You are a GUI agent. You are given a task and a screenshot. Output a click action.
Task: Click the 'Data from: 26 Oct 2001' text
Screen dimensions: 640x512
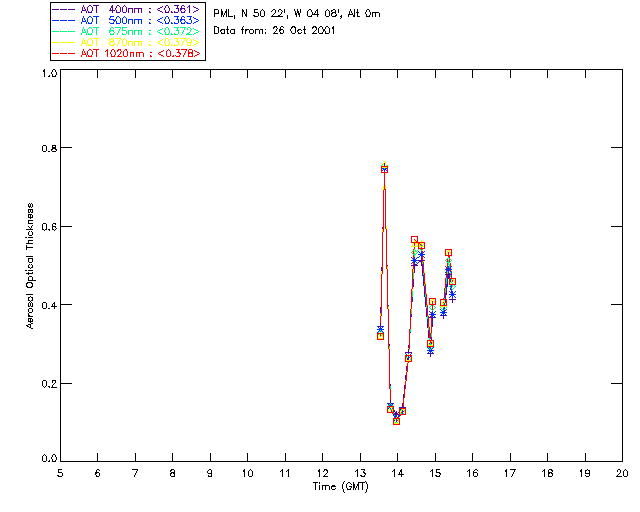click(274, 31)
